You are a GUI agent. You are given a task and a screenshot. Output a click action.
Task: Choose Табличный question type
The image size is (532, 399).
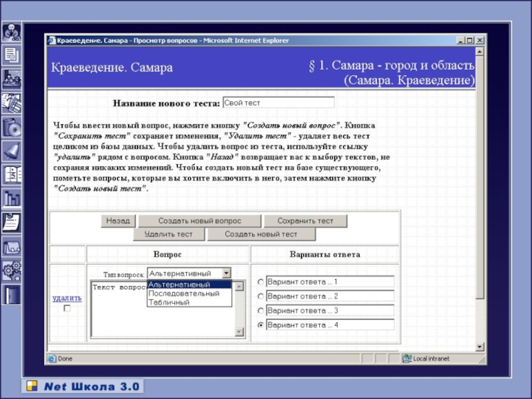point(190,302)
